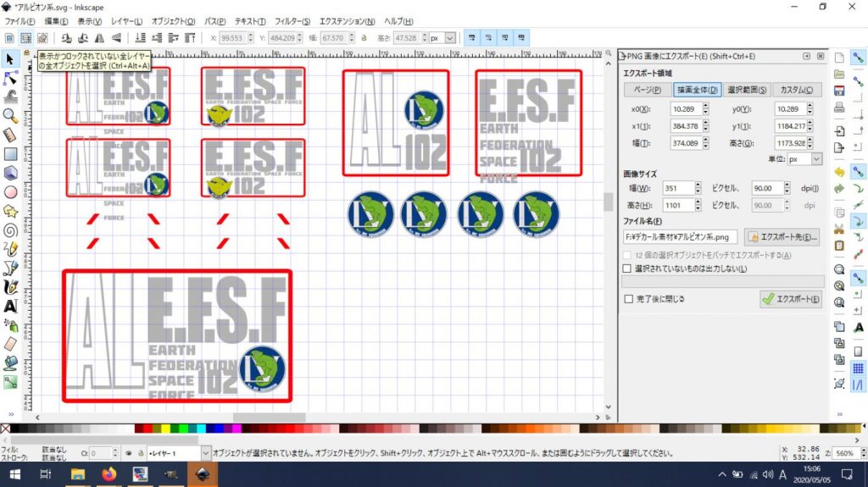Image resolution: width=868 pixels, height=487 pixels.
Task: Open the エクステンション(N) menu
Action: tap(347, 21)
